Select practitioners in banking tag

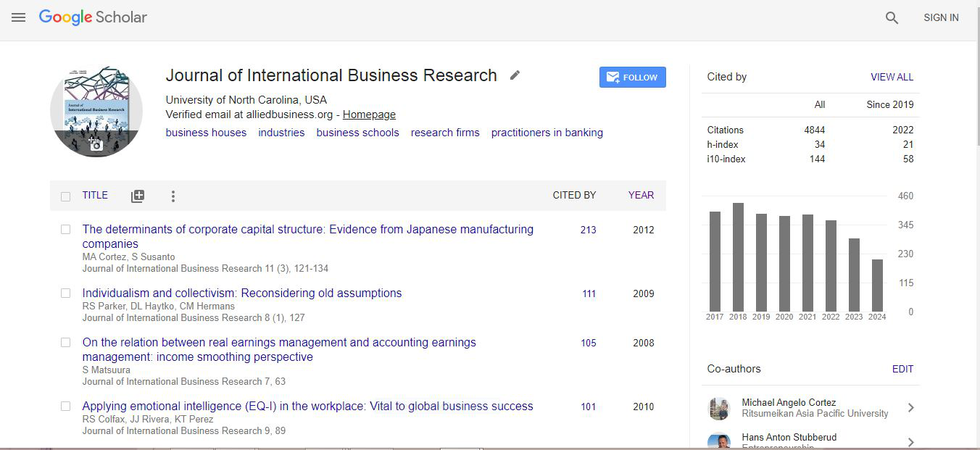(547, 133)
